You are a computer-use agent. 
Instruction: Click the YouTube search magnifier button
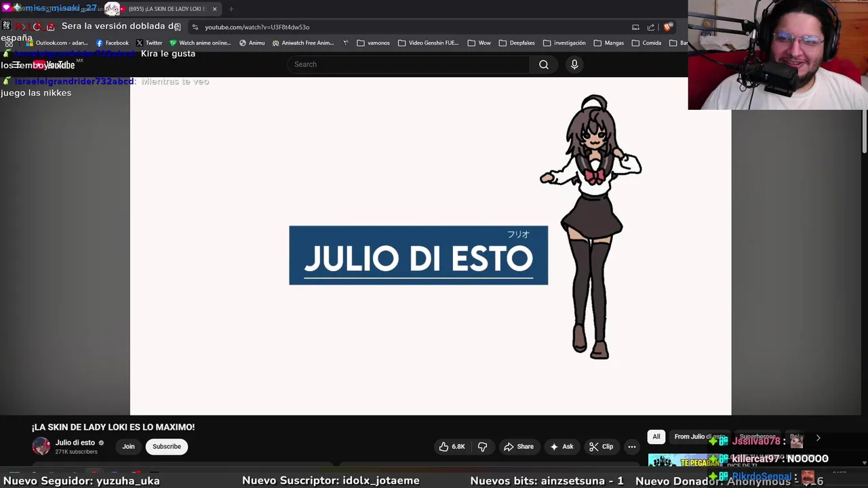543,64
